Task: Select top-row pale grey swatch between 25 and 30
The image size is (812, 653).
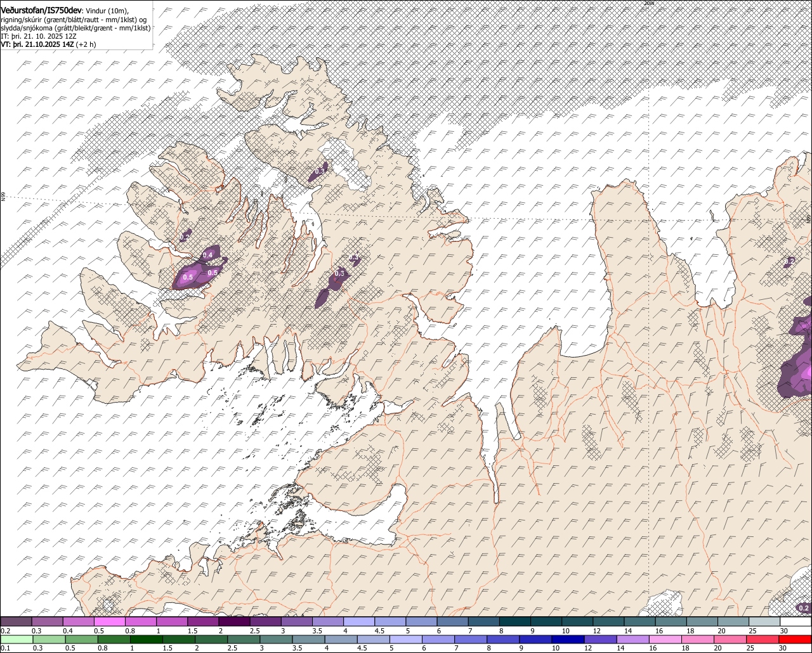Action: pyautogui.click(x=764, y=621)
